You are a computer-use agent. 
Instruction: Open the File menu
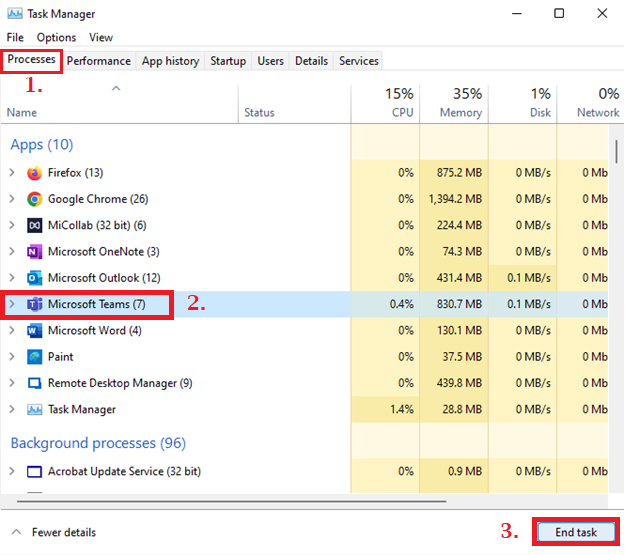(15, 38)
